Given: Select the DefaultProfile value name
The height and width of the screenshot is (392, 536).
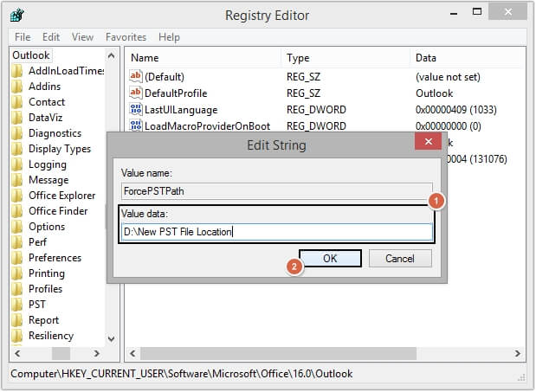Looking at the screenshot, I should click(176, 93).
